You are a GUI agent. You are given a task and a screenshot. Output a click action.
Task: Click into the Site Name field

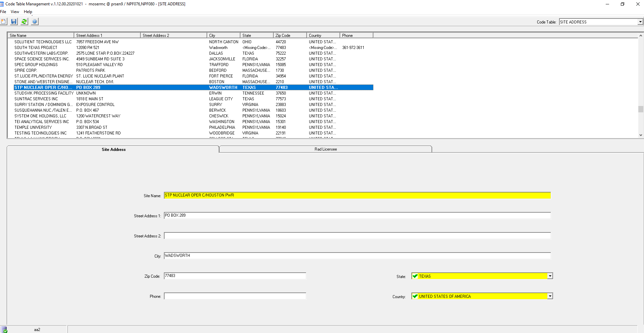point(357,195)
